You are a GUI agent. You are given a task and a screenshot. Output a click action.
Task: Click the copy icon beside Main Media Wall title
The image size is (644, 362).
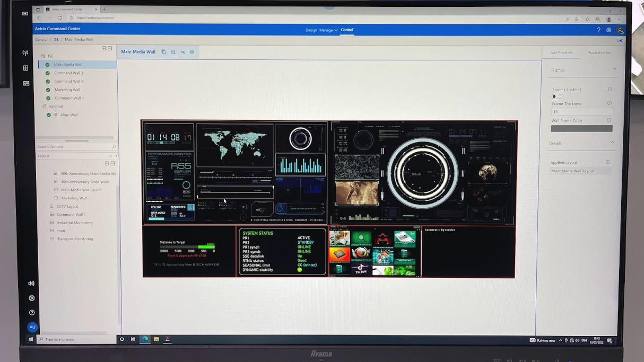point(163,52)
